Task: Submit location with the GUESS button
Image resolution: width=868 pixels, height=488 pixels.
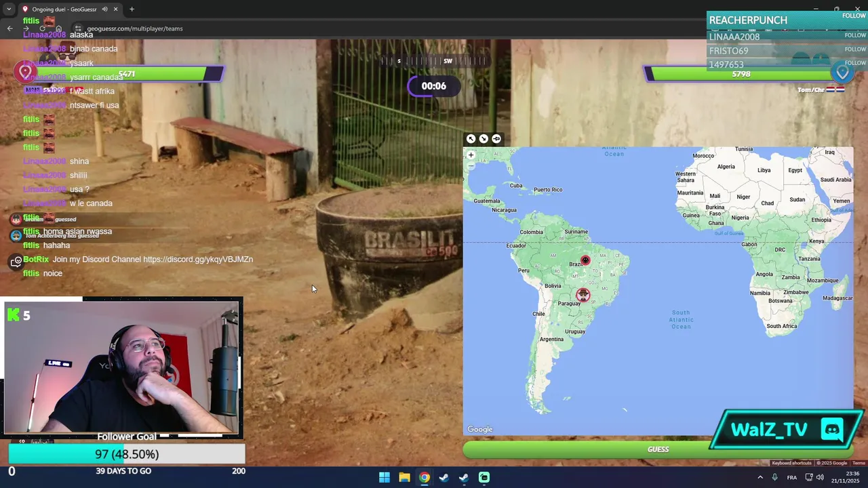Action: (658, 449)
